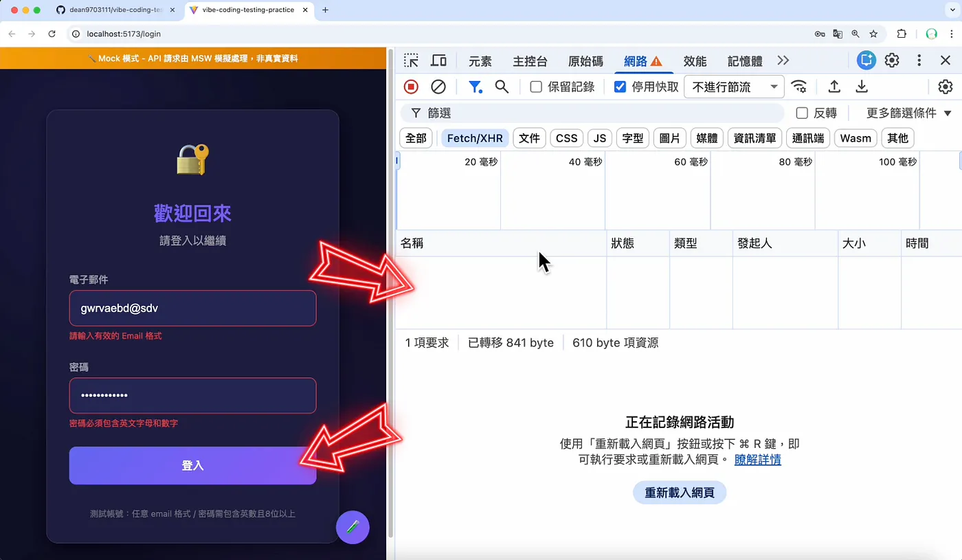The width and height of the screenshot is (962, 560).
Task: Go back in browser history
Action: 12,33
